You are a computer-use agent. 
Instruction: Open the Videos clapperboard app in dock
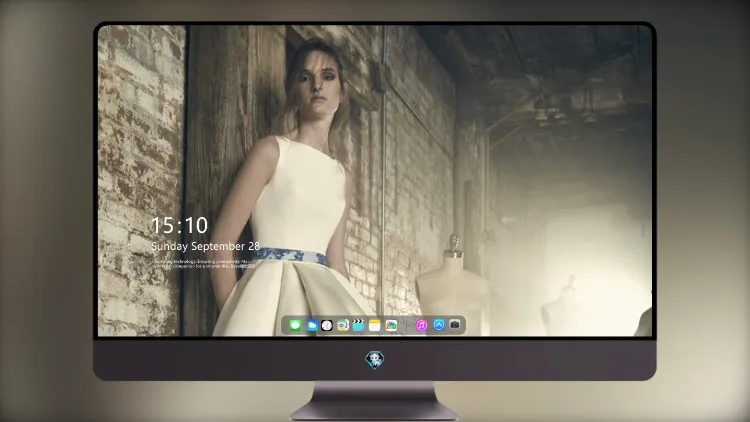pos(358,325)
